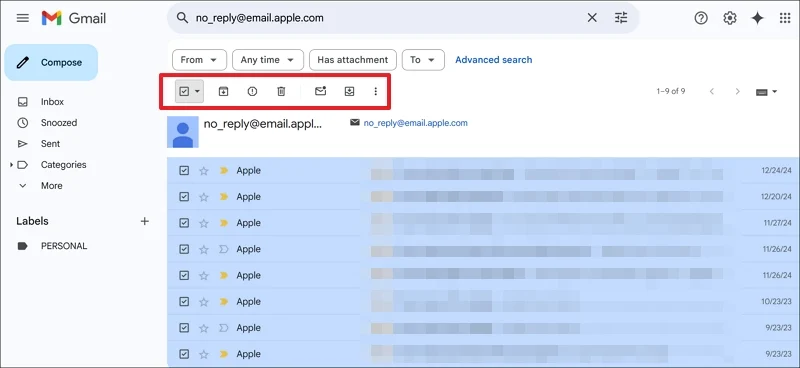Open the Support help icon
The width and height of the screenshot is (800, 368).
[x=701, y=18]
